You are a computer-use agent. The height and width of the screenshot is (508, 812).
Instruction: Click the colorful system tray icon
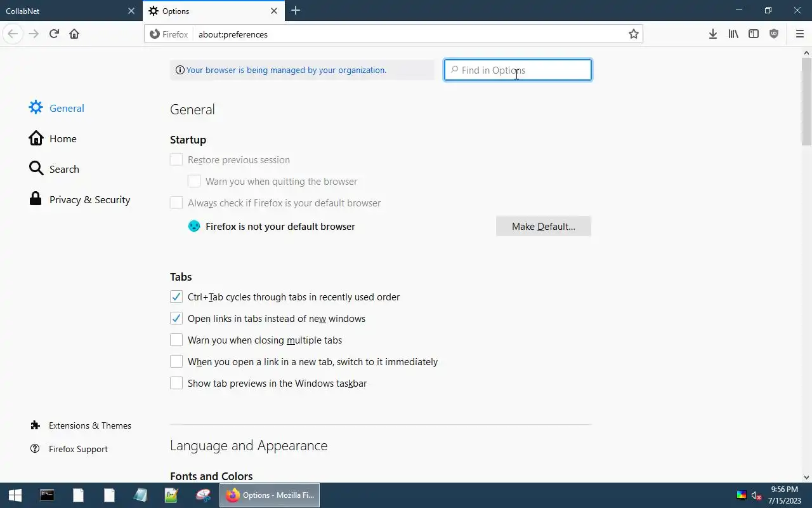click(741, 496)
